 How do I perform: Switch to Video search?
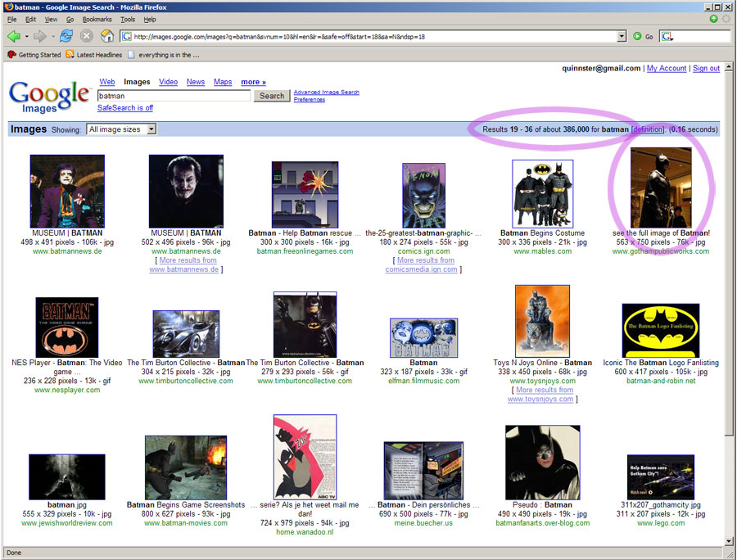pyautogui.click(x=168, y=82)
